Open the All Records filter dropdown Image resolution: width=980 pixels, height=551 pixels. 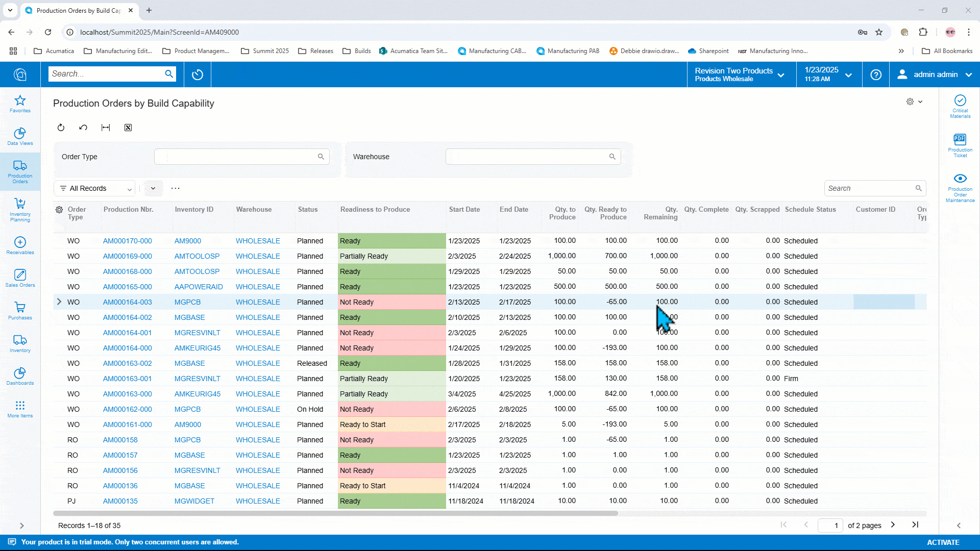pos(94,188)
